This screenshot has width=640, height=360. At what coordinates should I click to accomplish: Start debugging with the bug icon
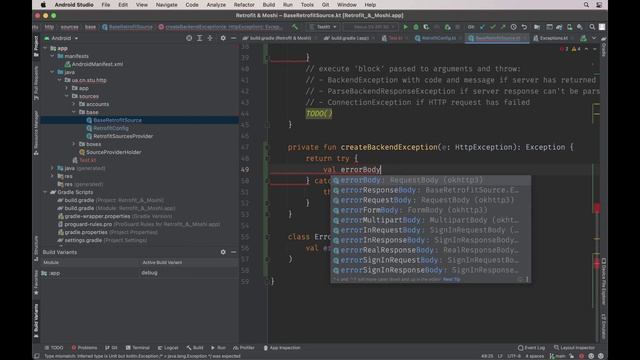416,27
